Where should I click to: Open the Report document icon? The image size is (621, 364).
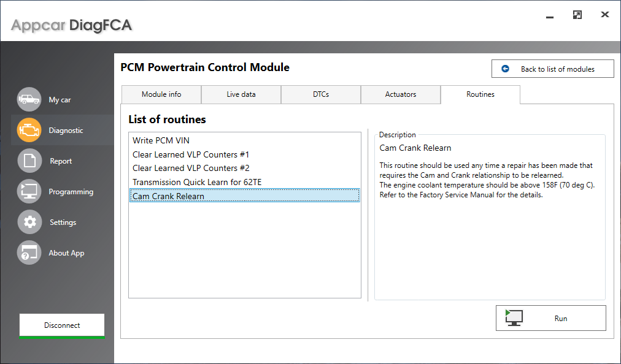(29, 161)
